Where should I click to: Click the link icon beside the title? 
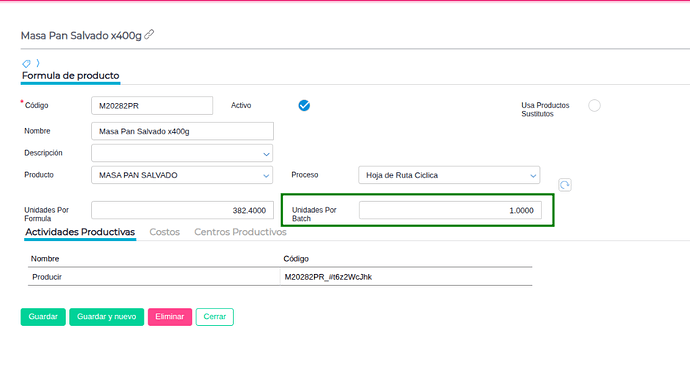click(149, 34)
